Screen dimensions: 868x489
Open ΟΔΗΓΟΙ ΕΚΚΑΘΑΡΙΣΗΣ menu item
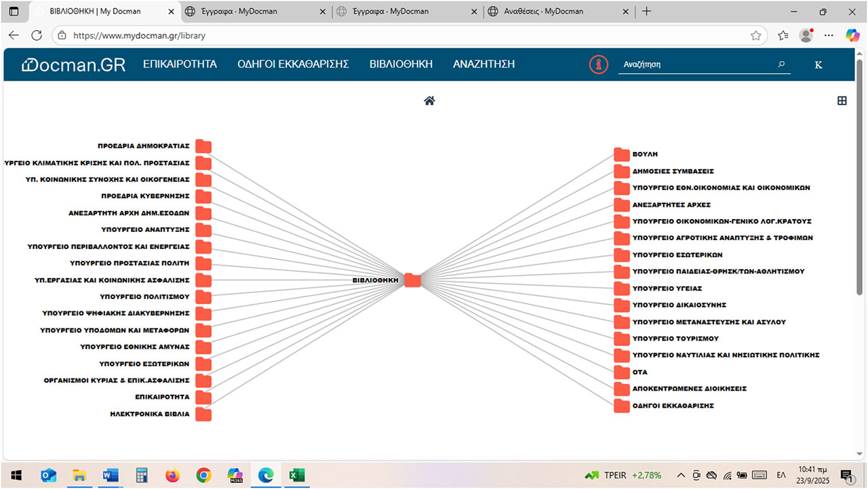[x=293, y=64]
